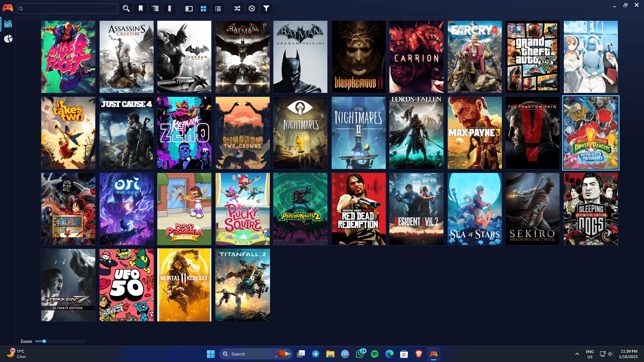Click the search magnifier button
Screen dimensions: 644x362
(x=126, y=8)
